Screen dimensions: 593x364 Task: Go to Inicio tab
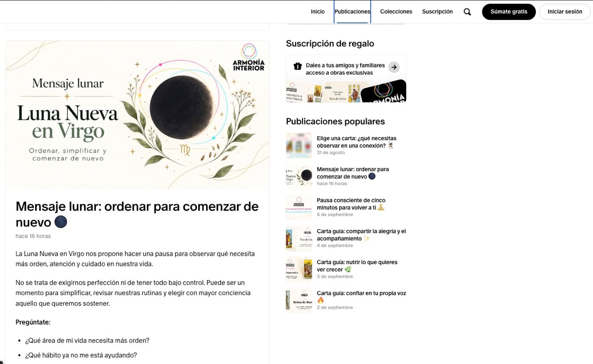318,12
